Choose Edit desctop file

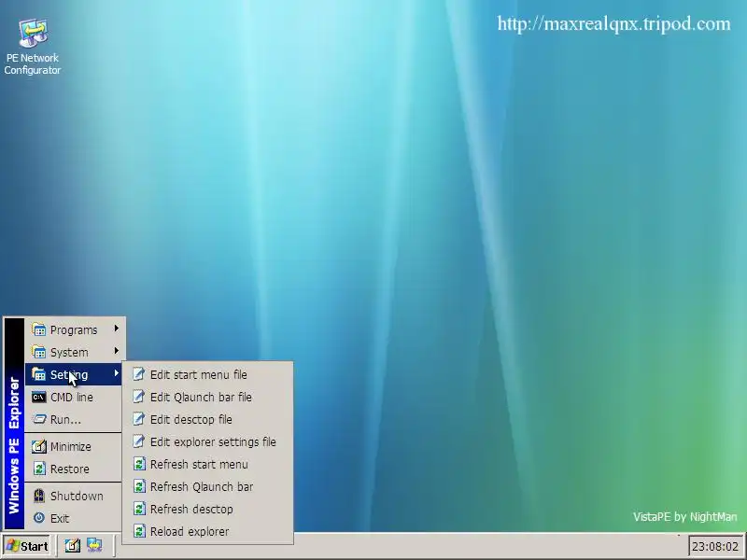pos(208,419)
